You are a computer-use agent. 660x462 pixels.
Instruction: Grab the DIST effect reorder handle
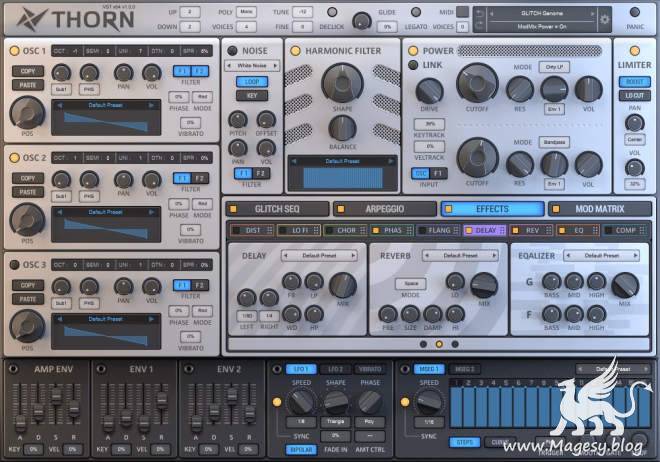(270, 230)
